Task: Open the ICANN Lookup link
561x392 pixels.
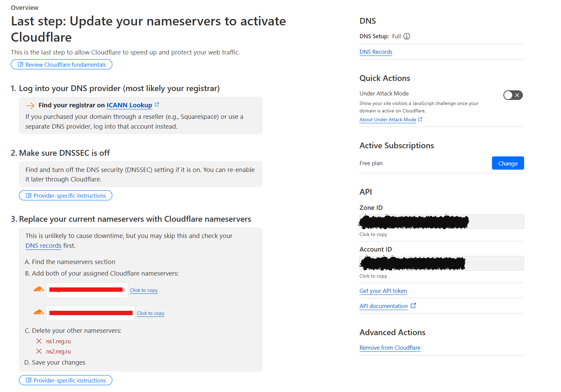Action: [129, 105]
